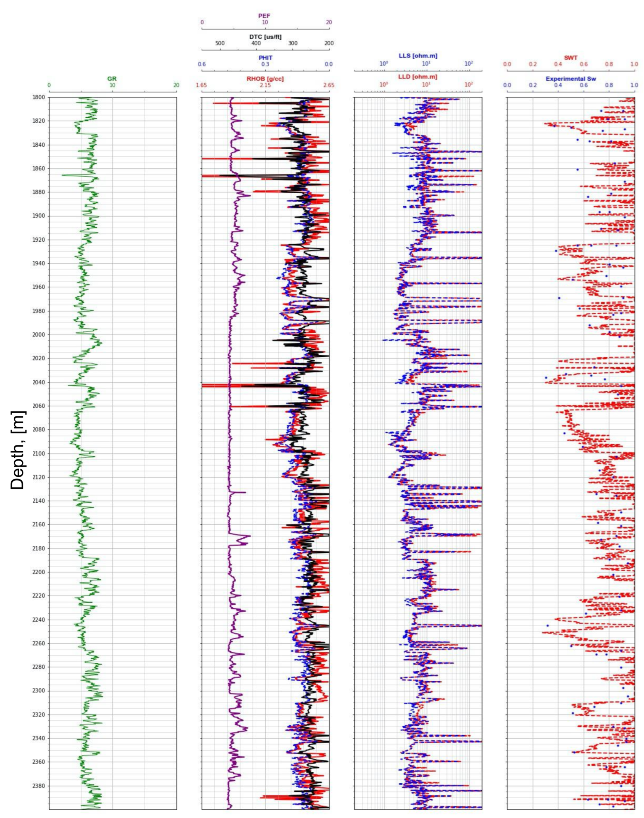This screenshot has width=644, height=818.
Task: Click the LLS [ohm.m] axis label
Action: (x=418, y=56)
